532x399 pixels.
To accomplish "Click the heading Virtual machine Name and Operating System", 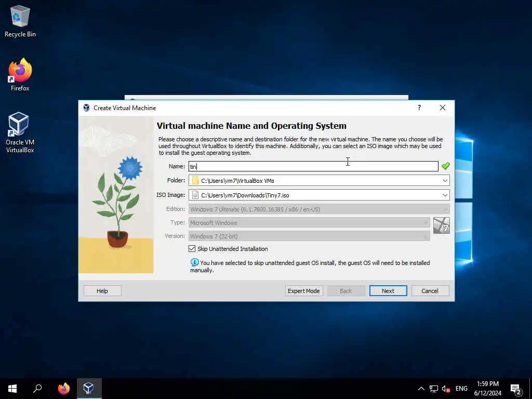I will (x=251, y=126).
